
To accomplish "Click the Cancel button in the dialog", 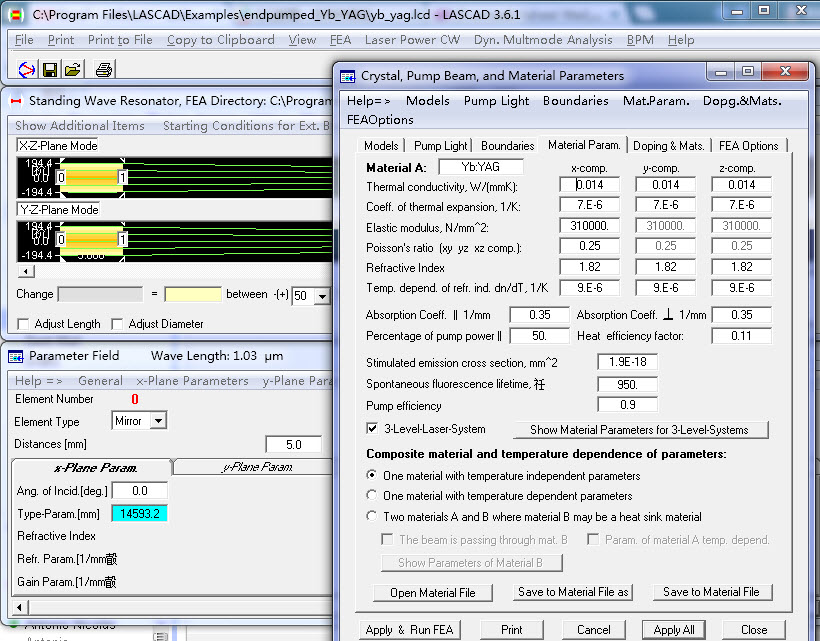I will (594, 630).
